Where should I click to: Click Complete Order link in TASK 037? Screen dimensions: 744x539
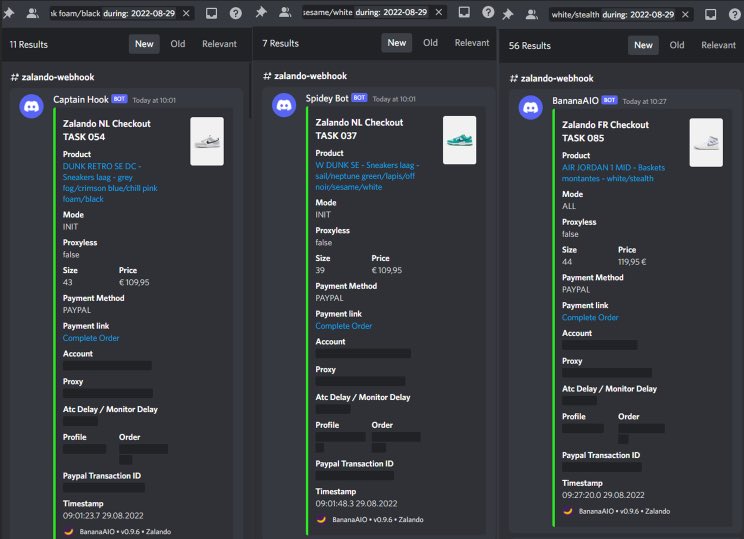344,326
